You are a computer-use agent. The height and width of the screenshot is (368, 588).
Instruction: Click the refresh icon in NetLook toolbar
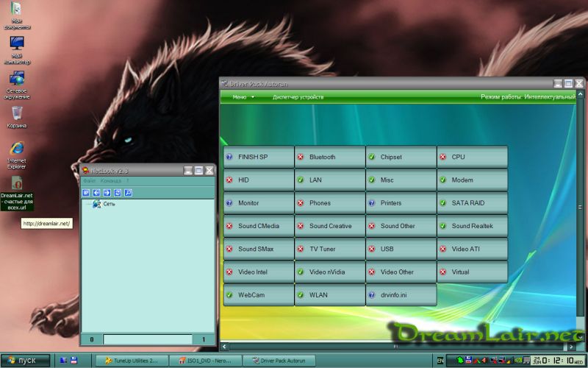(x=118, y=193)
